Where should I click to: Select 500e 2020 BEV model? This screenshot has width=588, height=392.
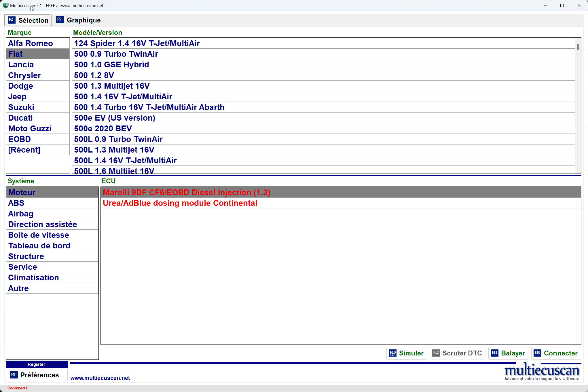coord(103,128)
